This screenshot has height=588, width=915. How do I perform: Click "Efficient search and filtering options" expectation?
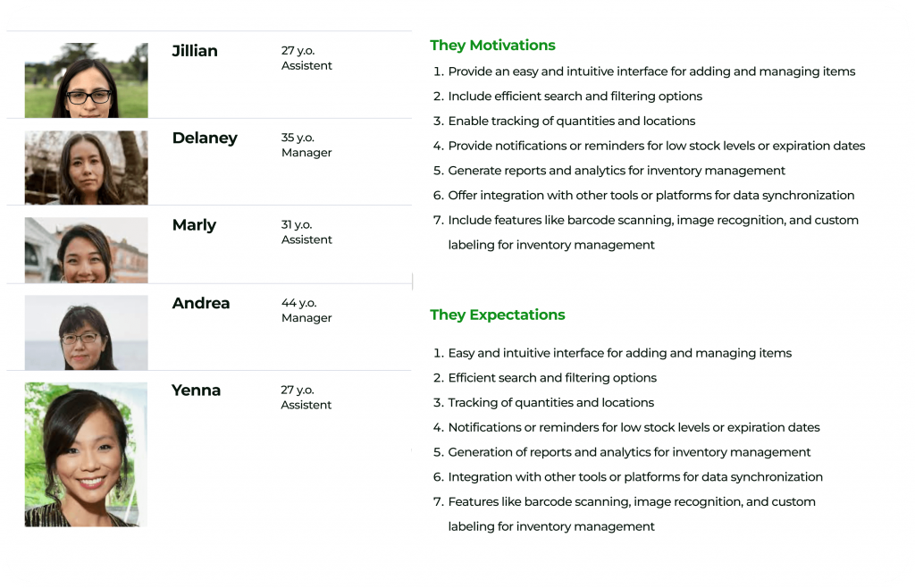point(552,378)
